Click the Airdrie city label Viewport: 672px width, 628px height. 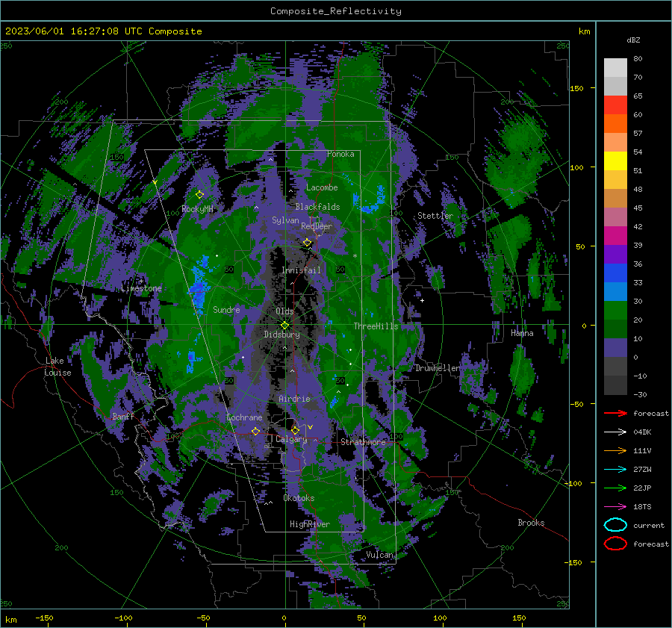[x=294, y=399]
